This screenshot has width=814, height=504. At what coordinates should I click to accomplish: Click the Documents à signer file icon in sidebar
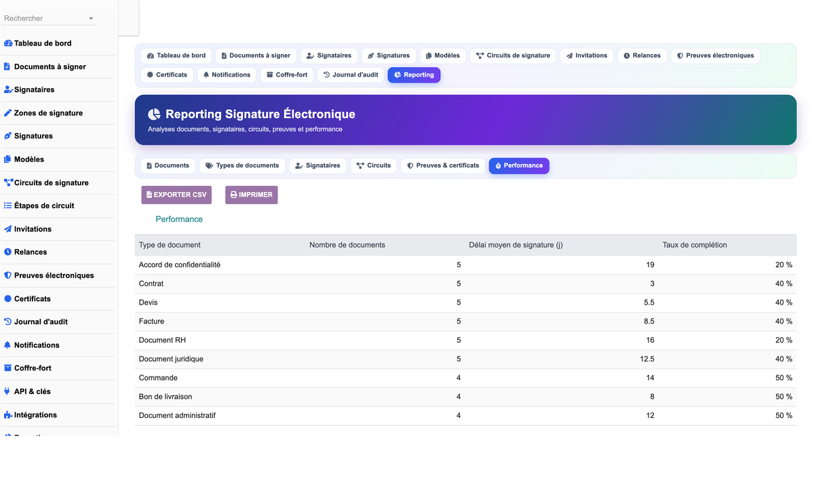[7, 66]
